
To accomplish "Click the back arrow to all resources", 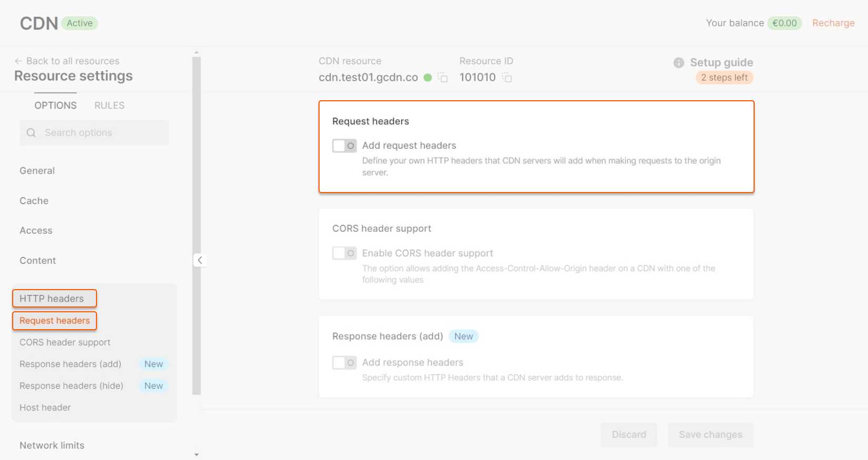I will tap(18, 61).
